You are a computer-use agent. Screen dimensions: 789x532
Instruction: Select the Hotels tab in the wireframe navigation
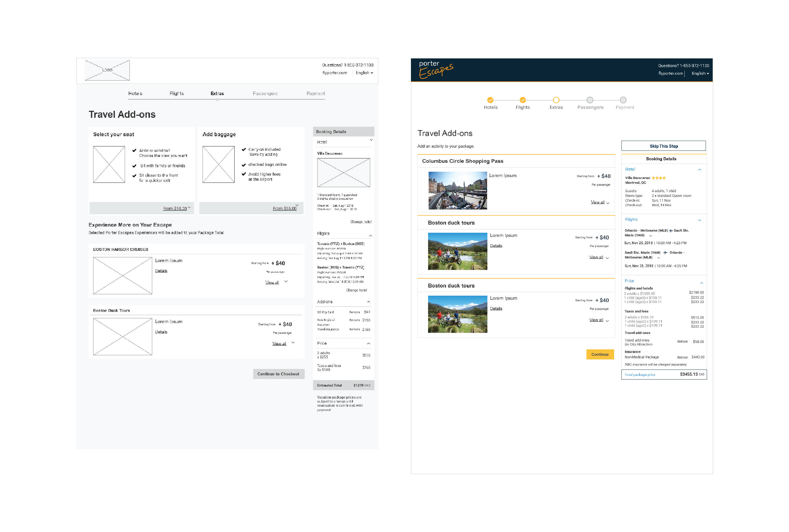135,93
